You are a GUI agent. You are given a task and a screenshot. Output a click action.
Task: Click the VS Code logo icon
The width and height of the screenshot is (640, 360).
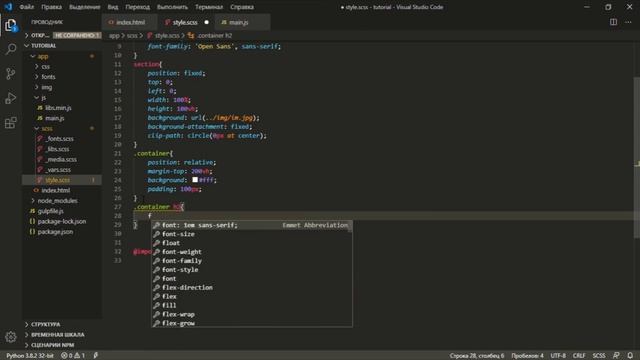[x=8, y=7]
